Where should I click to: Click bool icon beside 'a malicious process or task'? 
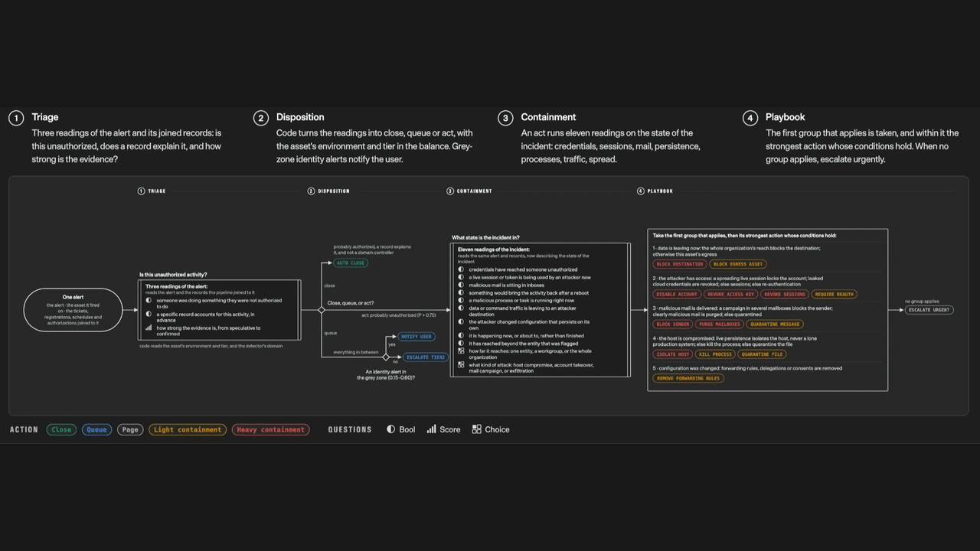coord(461,300)
